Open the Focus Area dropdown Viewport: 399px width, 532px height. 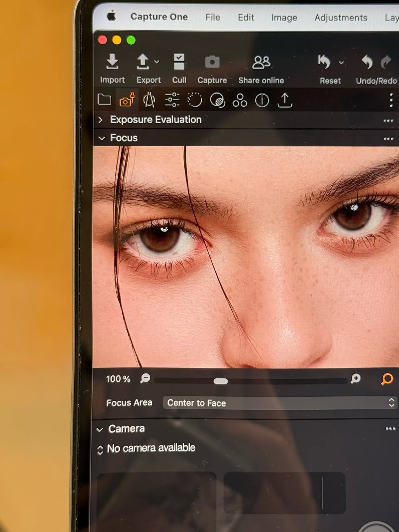coord(280,403)
